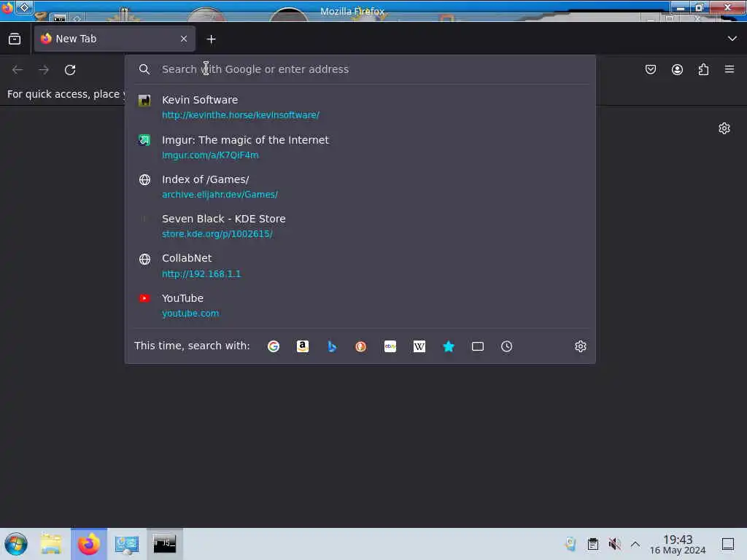The width and height of the screenshot is (747, 560).
Task: Open the Save to Pocket button
Action: 650,69
